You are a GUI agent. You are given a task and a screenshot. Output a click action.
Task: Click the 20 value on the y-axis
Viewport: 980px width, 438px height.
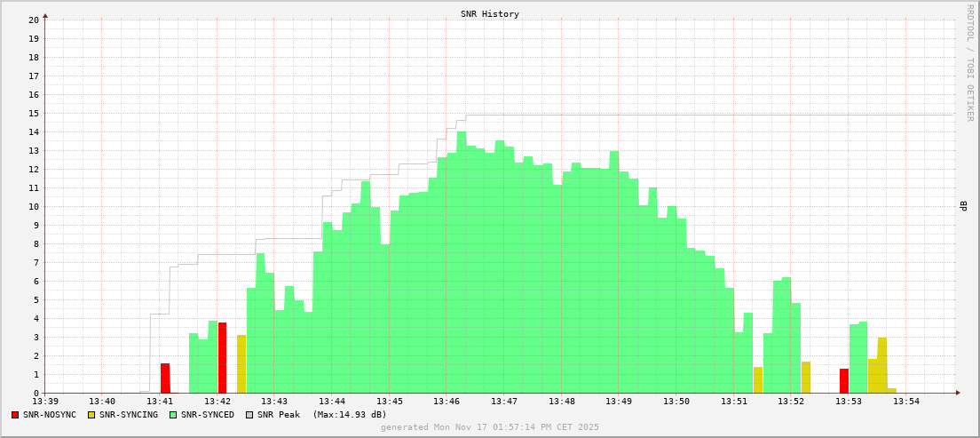(x=33, y=20)
